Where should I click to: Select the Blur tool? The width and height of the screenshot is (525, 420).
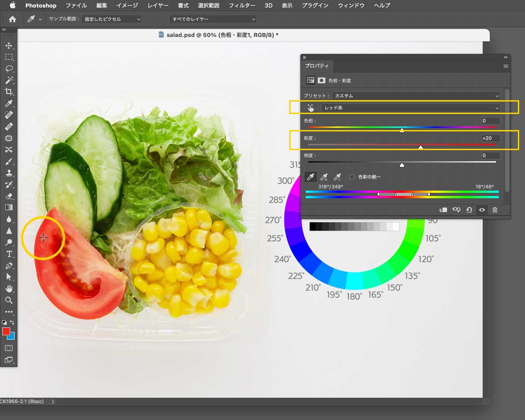9,219
